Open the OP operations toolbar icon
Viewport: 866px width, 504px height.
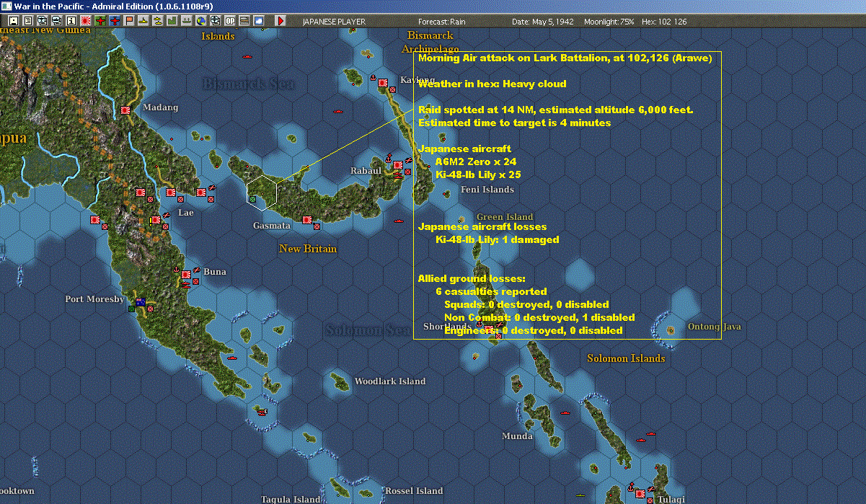pyautogui.click(x=230, y=21)
